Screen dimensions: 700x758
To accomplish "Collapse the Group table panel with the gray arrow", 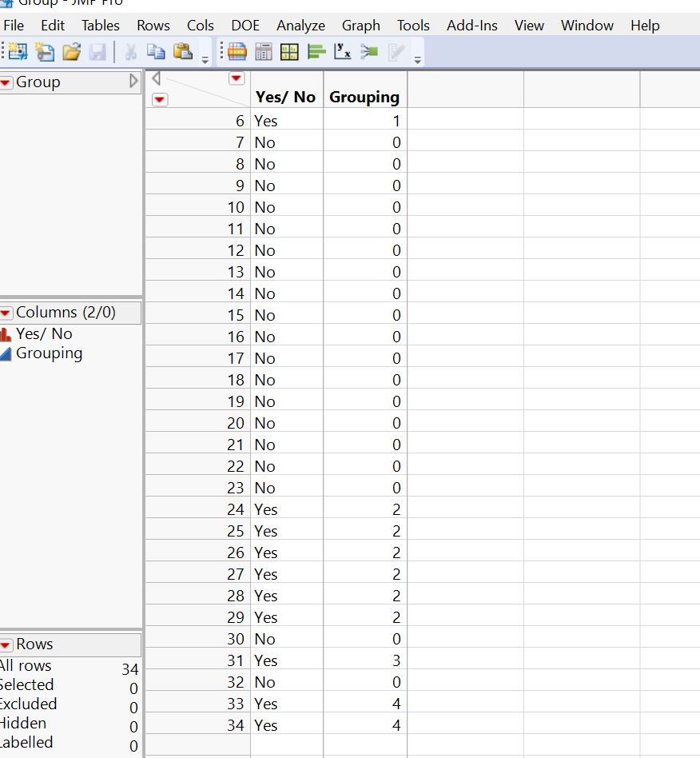I will (x=133, y=82).
